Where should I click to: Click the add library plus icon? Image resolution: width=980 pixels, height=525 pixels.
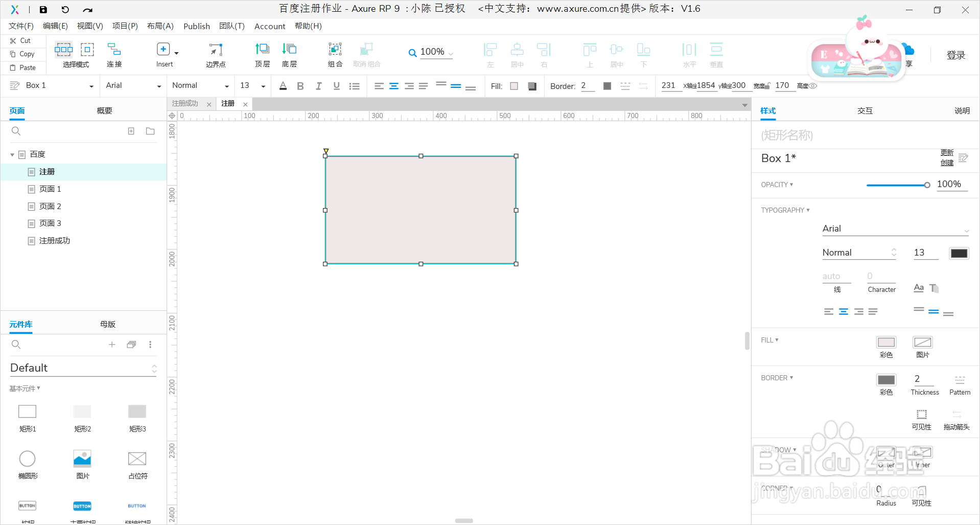coord(112,345)
